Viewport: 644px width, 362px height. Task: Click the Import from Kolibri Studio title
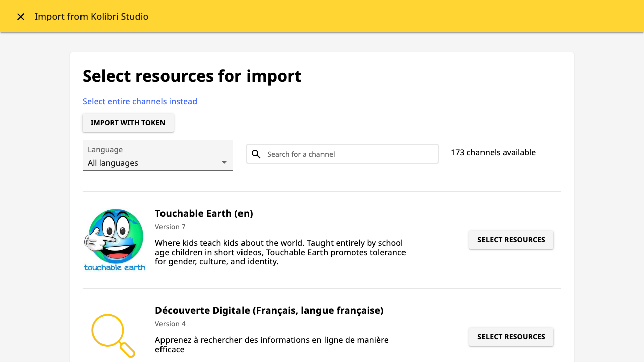[92, 17]
